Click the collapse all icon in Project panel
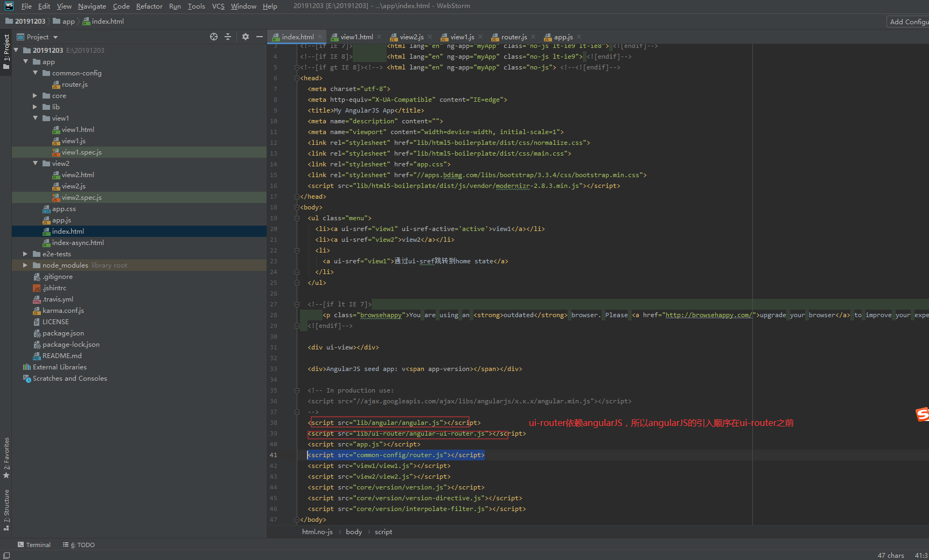This screenshot has width=929, height=560. coord(228,37)
